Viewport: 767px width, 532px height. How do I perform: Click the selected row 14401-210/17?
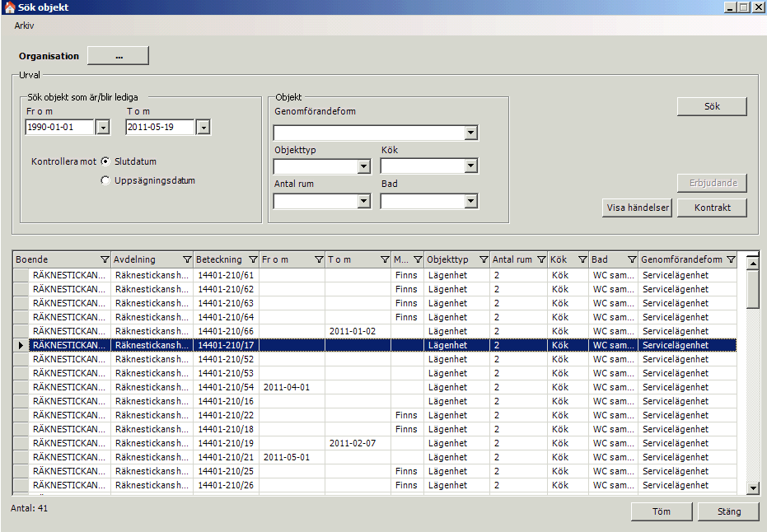pos(375,345)
